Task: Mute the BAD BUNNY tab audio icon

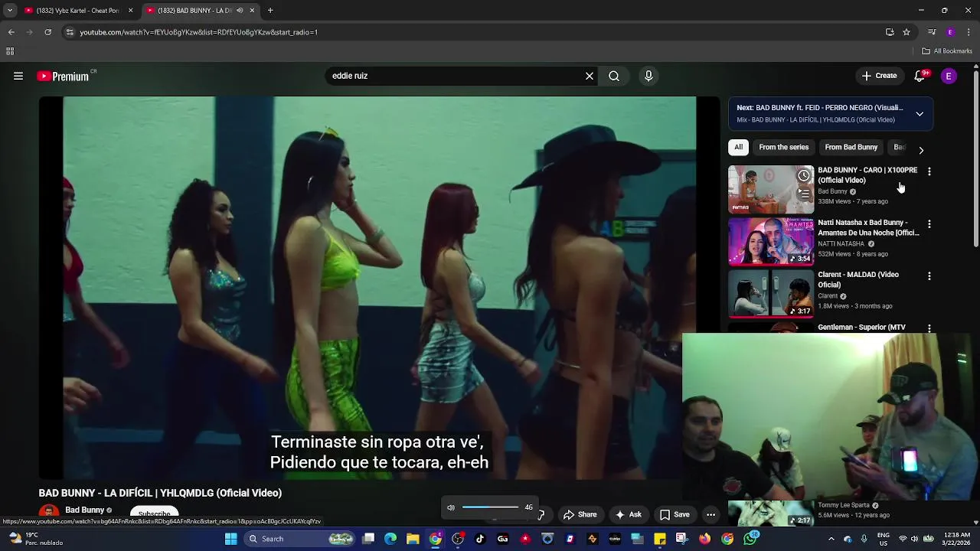Action: [240, 11]
